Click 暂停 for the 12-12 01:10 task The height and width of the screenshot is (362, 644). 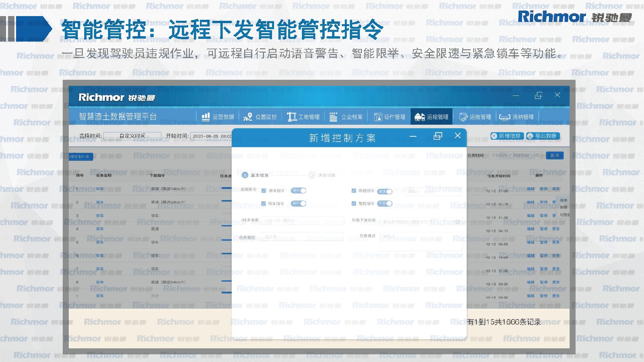(544, 202)
